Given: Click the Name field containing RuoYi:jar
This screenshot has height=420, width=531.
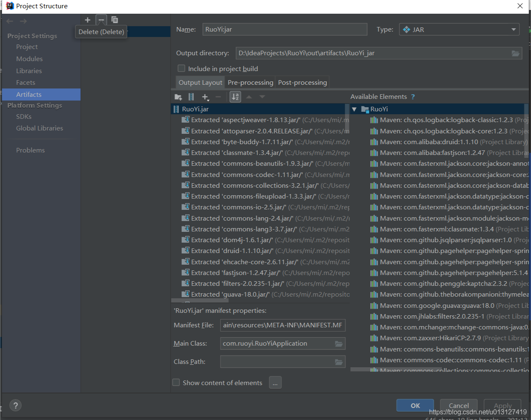Looking at the screenshot, I should tap(285, 29).
